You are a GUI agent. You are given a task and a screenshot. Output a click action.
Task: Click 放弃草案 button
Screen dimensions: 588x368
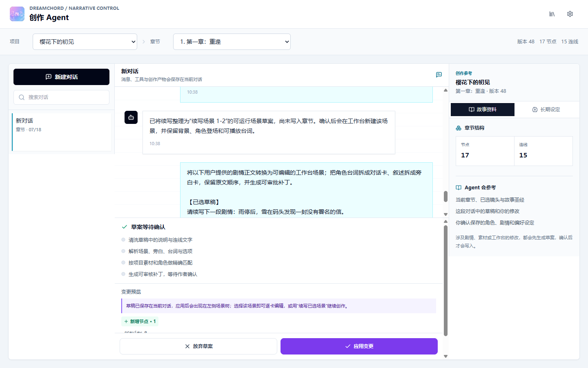pos(198,346)
